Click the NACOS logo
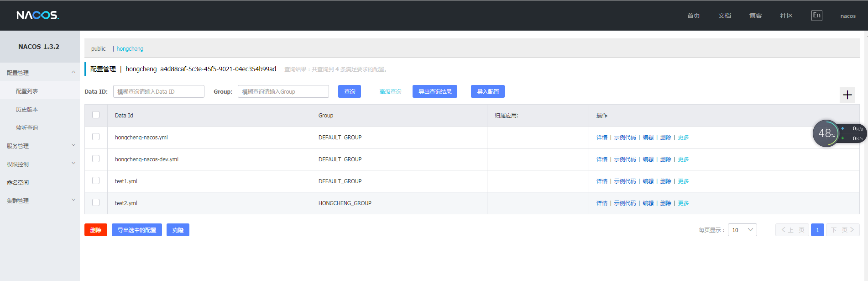Screen dimensions: 868x281 (38, 16)
